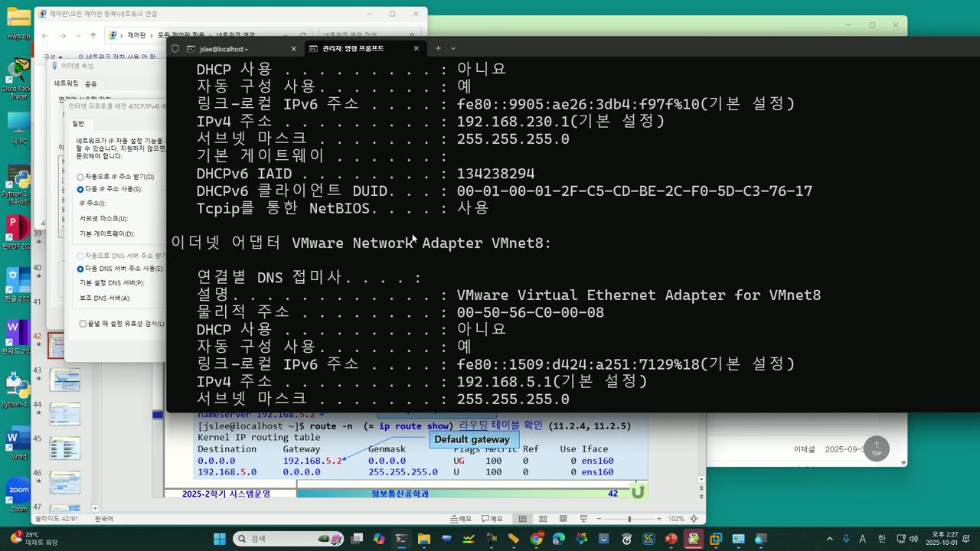Open the recent locations dropdown in the Network Connections window
Image resolution: width=980 pixels, height=551 pixels.
coord(77,35)
